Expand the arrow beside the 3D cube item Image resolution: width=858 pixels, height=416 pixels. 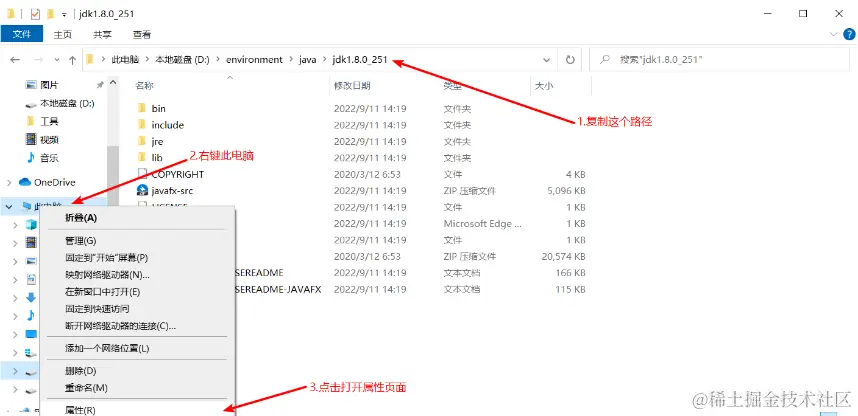[16, 224]
